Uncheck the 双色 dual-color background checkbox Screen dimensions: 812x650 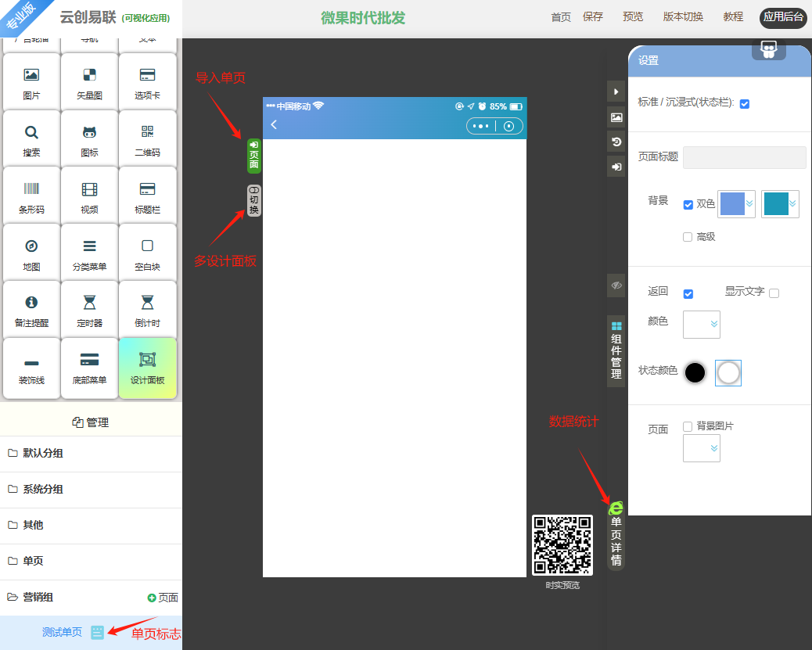tap(688, 205)
